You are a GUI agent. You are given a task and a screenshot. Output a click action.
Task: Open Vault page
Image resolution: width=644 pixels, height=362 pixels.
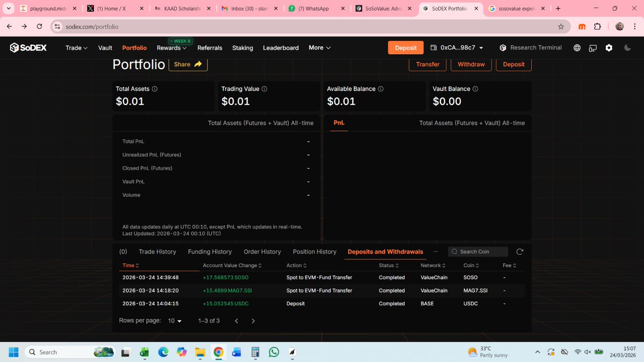105,48
